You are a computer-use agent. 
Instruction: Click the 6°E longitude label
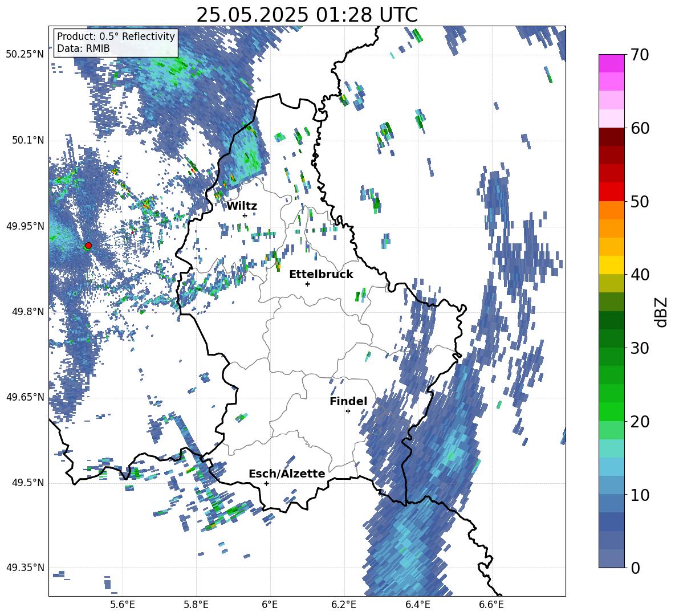(270, 605)
